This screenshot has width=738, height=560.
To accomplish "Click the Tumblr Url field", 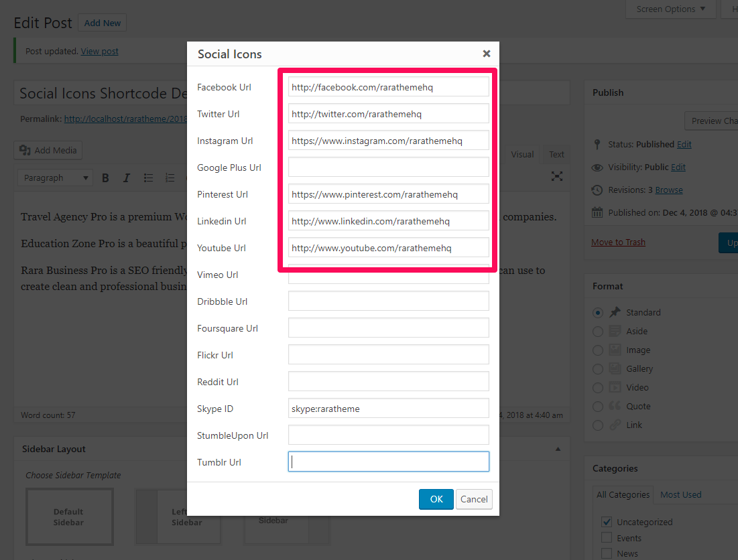I will click(388, 462).
